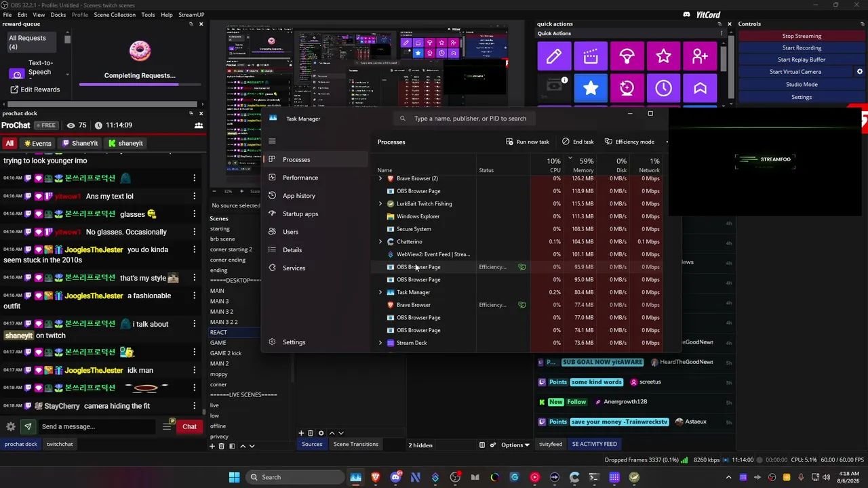Open the layout columns icon beside Options
This screenshot has width=868, height=488.
[482, 445]
